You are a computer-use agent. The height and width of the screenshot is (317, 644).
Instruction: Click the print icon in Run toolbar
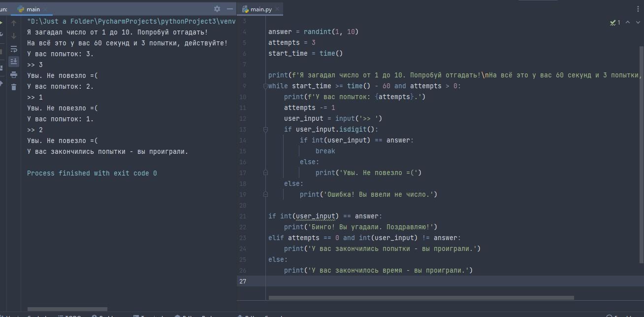(14, 74)
